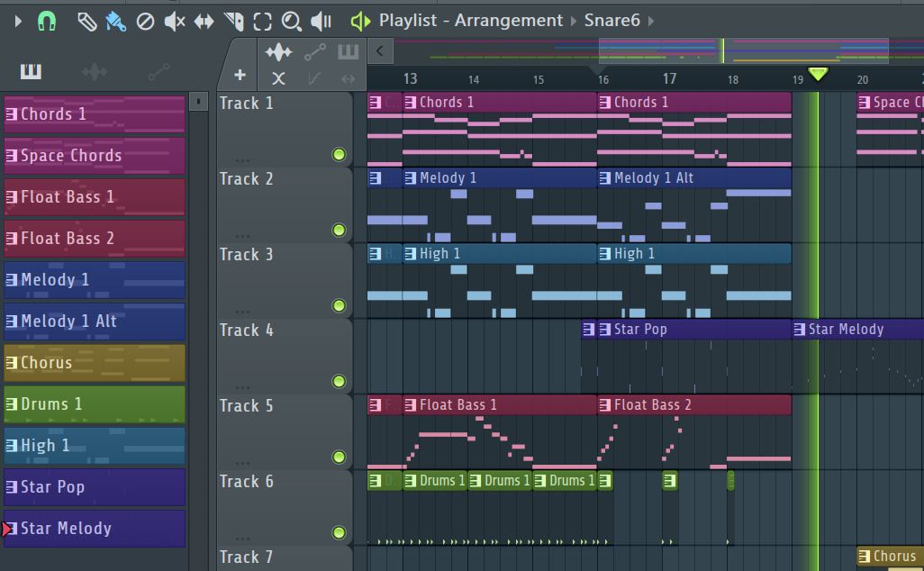This screenshot has width=924, height=571.
Task: Select the Draw (pencil) tool
Action: pos(86,20)
